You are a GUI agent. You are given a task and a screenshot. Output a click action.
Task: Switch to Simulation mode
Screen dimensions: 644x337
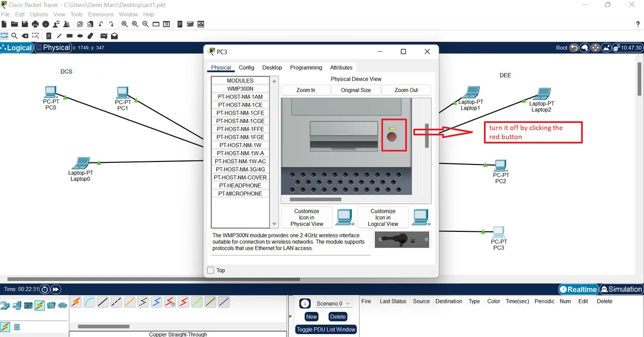click(621, 289)
